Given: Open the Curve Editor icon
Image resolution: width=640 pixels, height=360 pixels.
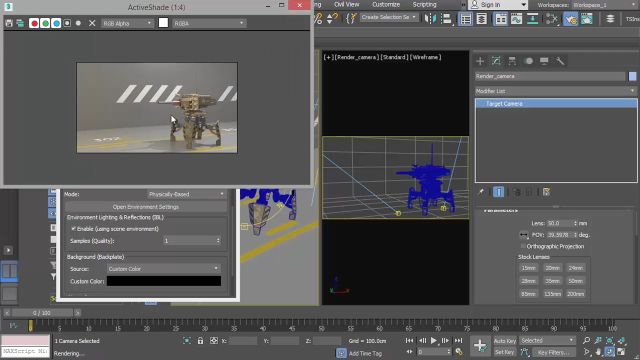Looking at the screenshot, I should tap(516, 19).
